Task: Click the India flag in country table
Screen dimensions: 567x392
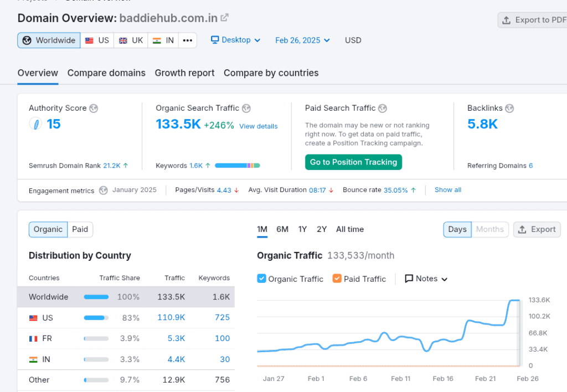Action: coord(33,360)
